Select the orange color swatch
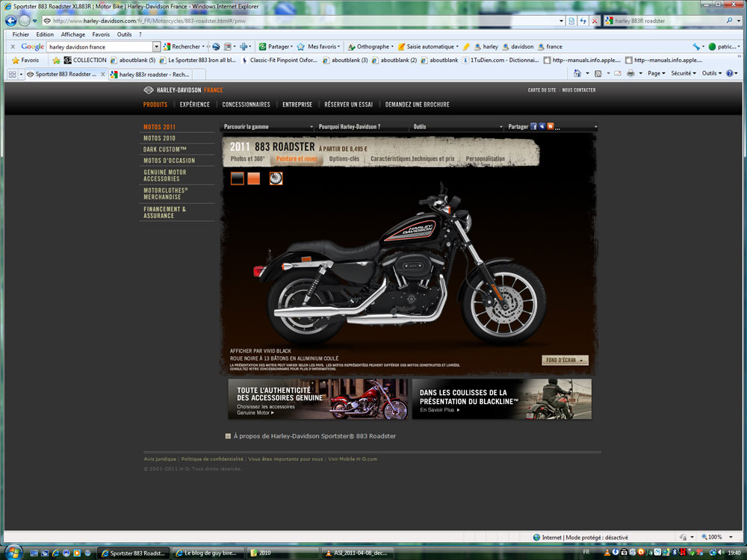This screenshot has width=747, height=560. [254, 178]
